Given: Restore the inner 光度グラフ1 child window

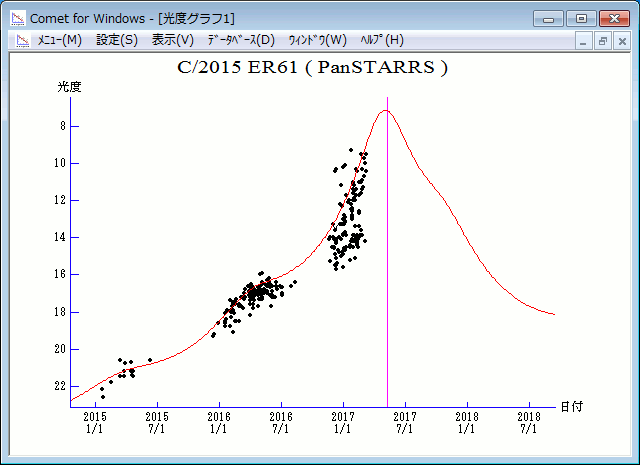Looking at the screenshot, I should click(603, 41).
